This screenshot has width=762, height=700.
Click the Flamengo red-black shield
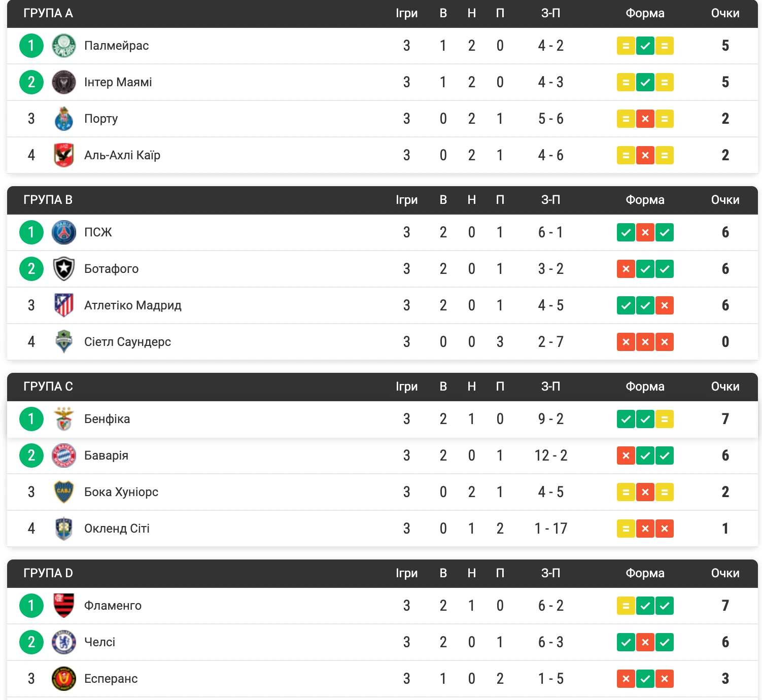tap(64, 606)
